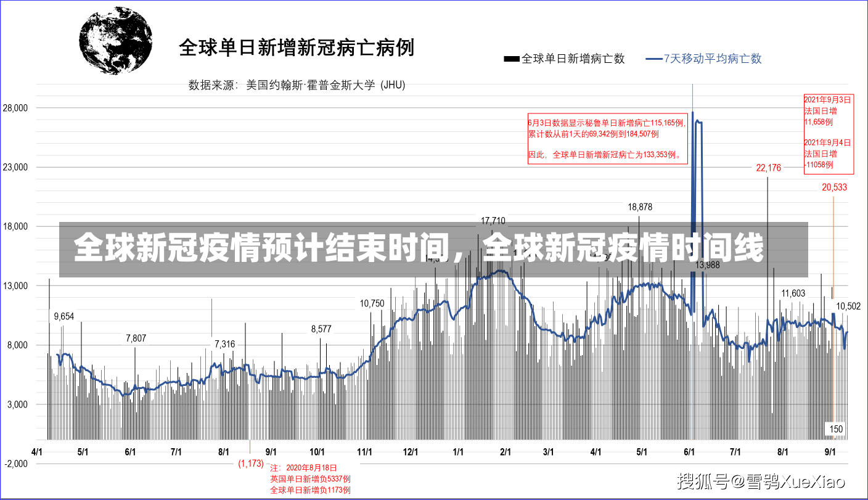
Task: Click data label 10,750
Action: pyautogui.click(x=372, y=303)
